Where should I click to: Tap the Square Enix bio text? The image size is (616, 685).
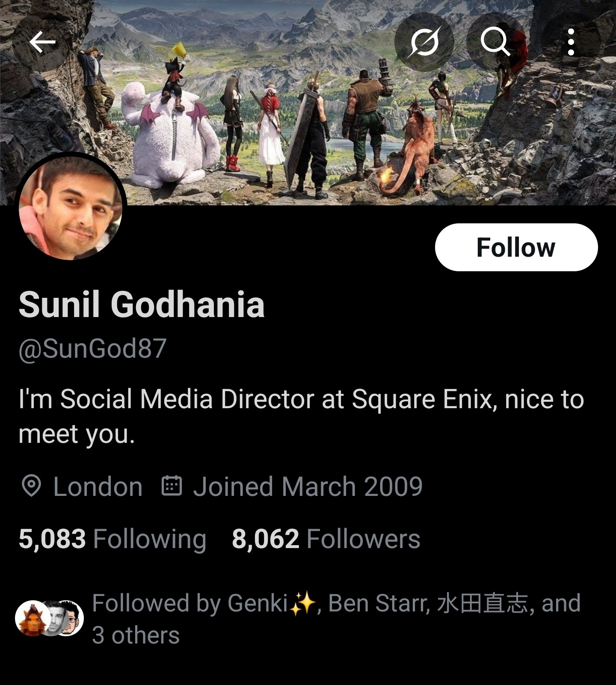coord(301,416)
